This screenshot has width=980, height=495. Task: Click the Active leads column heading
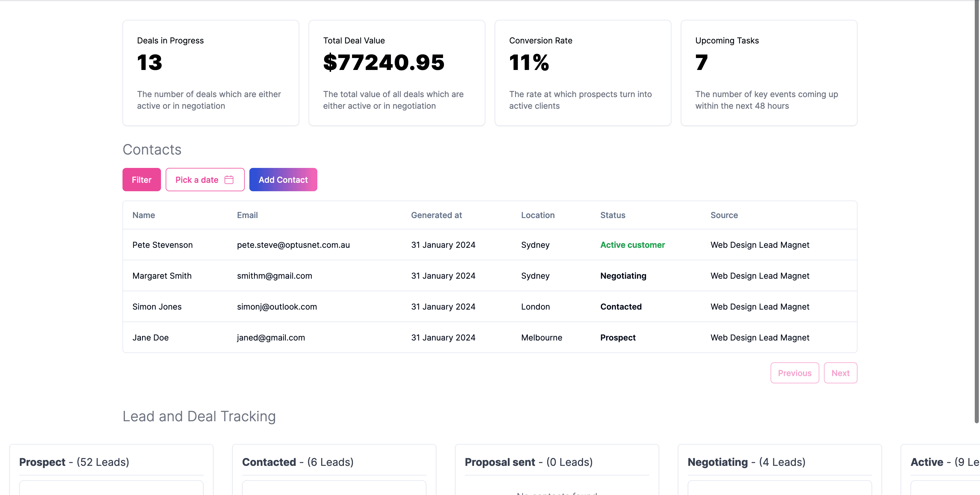945,462
